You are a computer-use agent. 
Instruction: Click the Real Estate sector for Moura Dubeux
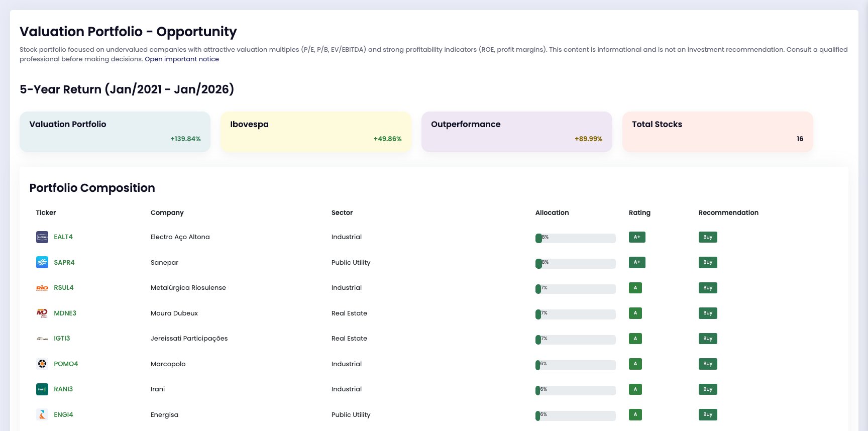coord(349,313)
